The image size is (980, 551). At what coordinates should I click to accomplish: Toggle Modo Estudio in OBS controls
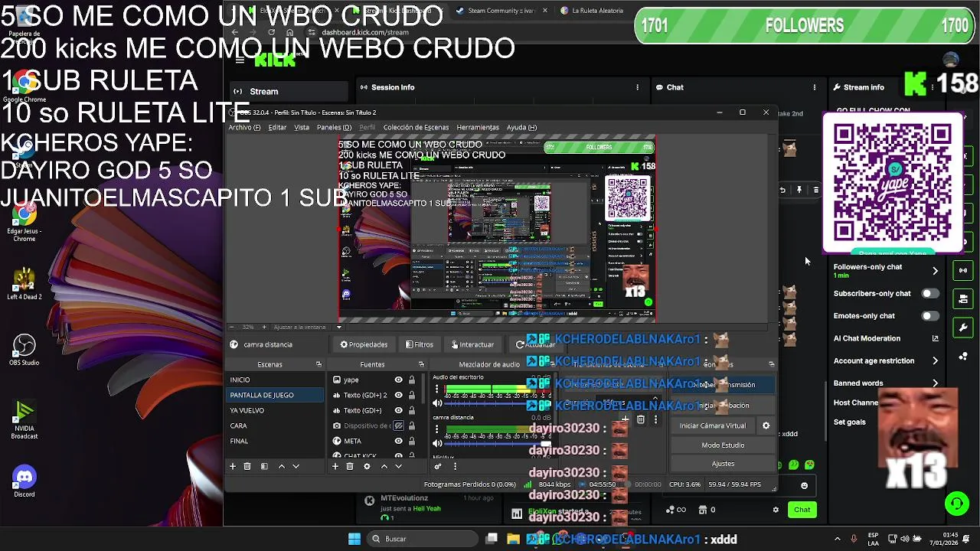coord(723,445)
